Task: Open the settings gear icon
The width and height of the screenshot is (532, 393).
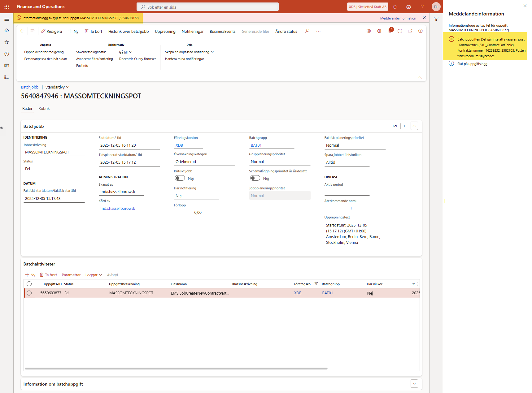Action: pyautogui.click(x=408, y=7)
